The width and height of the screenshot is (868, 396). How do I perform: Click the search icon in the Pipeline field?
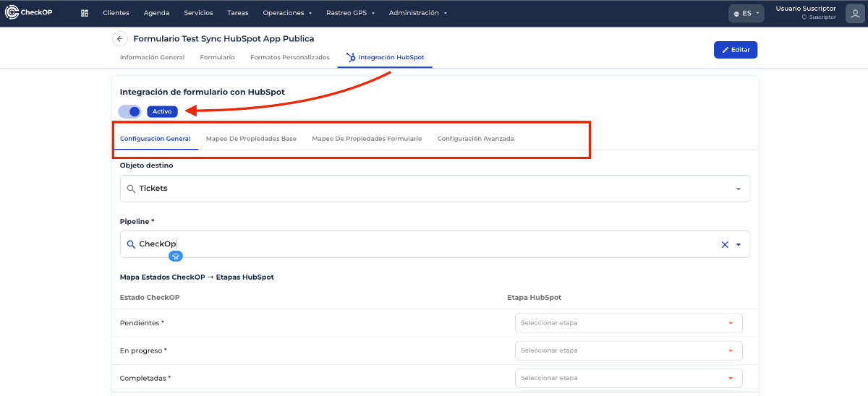click(131, 244)
